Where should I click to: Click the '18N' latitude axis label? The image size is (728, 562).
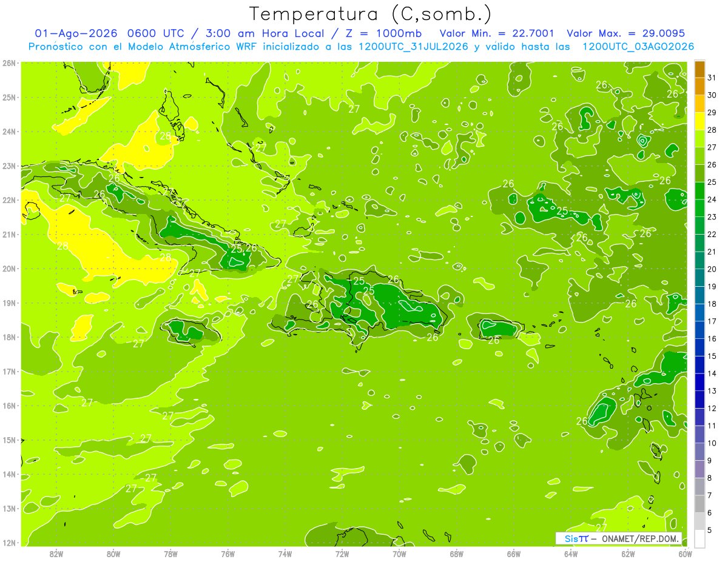click(x=8, y=337)
